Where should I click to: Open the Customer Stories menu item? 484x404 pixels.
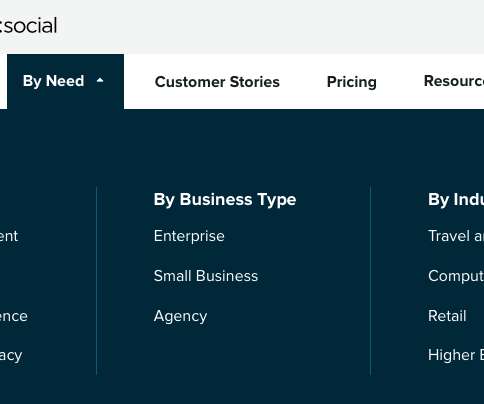217,82
